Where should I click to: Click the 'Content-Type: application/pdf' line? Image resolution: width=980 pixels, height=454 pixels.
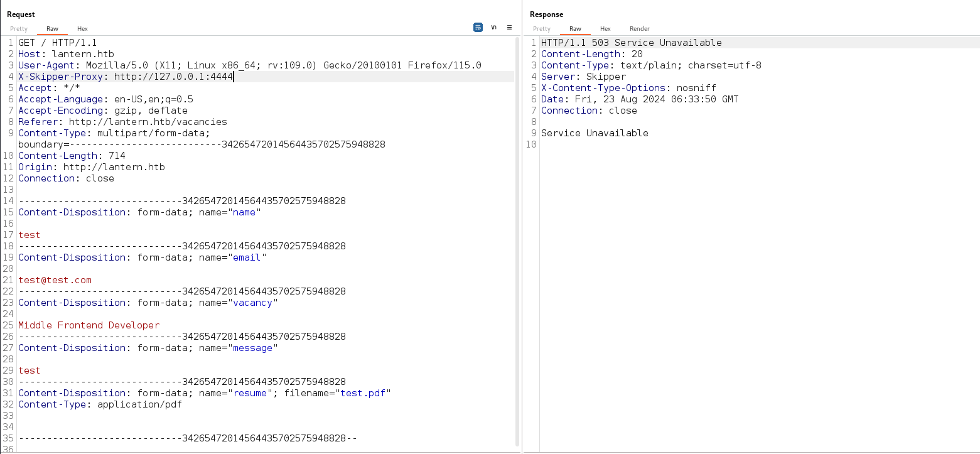(x=100, y=404)
